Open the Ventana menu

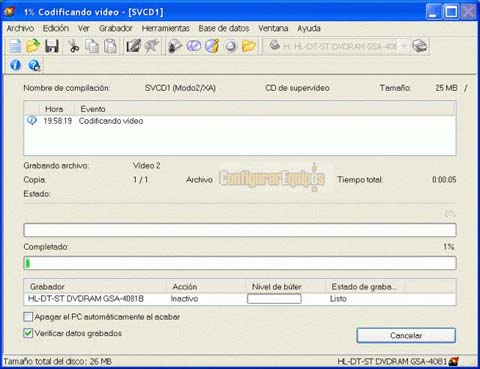point(273,28)
